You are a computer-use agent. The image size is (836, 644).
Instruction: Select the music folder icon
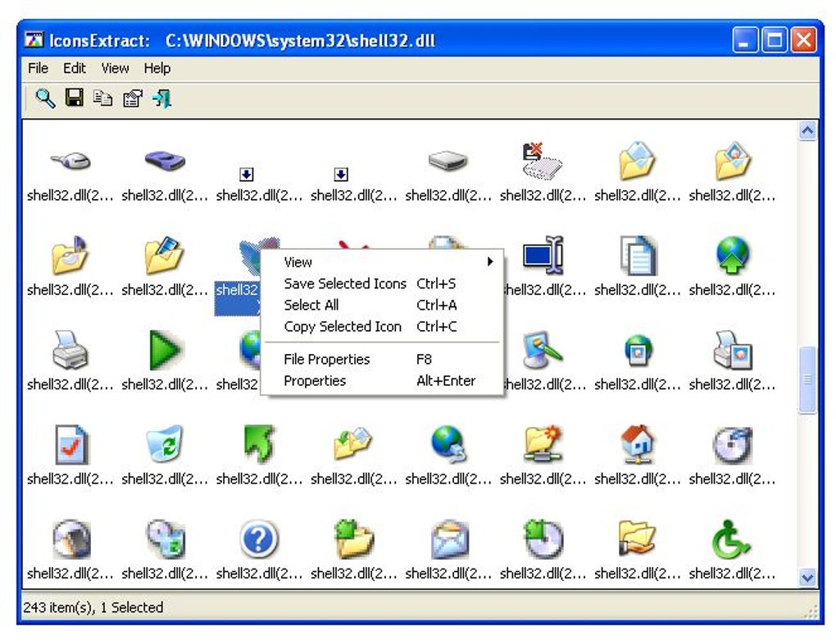point(70,255)
